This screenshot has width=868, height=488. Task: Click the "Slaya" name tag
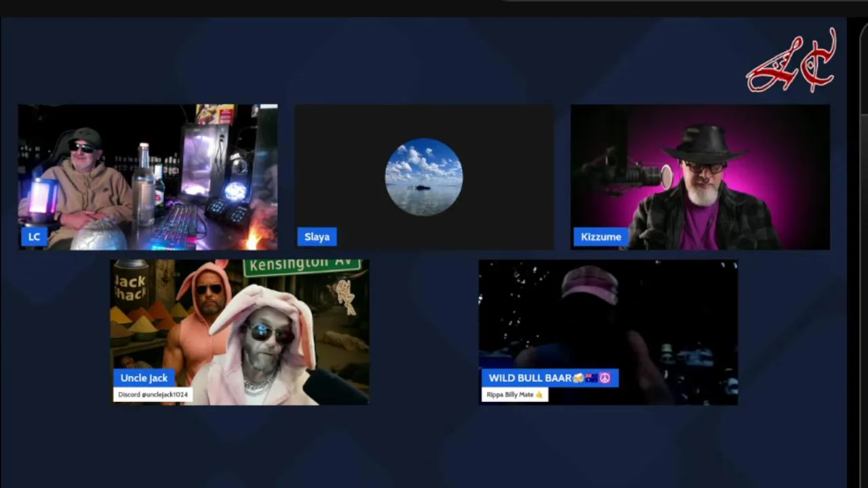pos(317,237)
